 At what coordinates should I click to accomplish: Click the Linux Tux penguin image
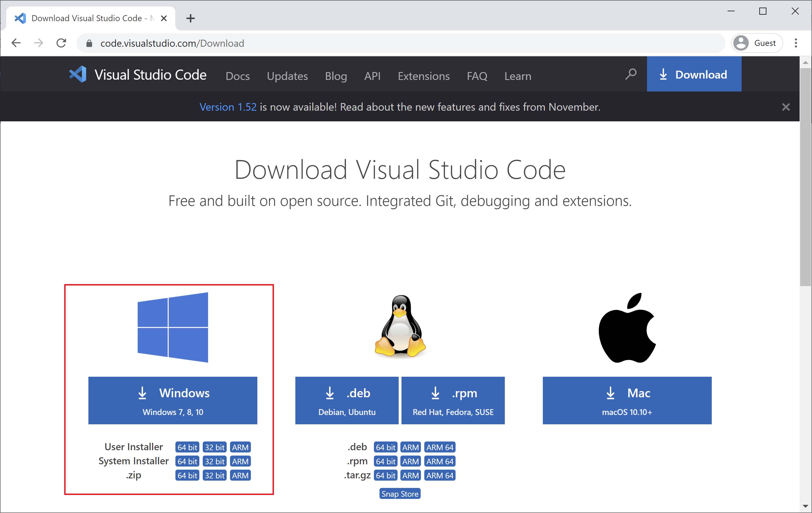(400, 327)
